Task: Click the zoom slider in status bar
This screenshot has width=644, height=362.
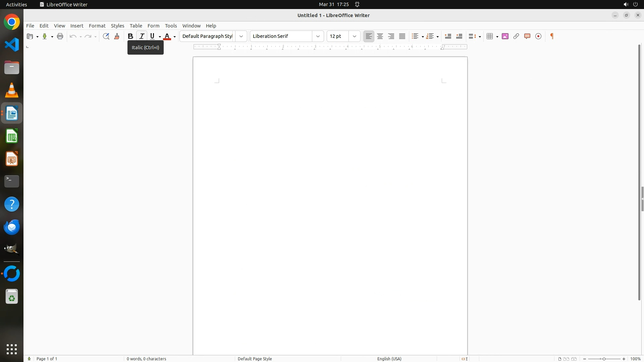Action: [x=604, y=359]
